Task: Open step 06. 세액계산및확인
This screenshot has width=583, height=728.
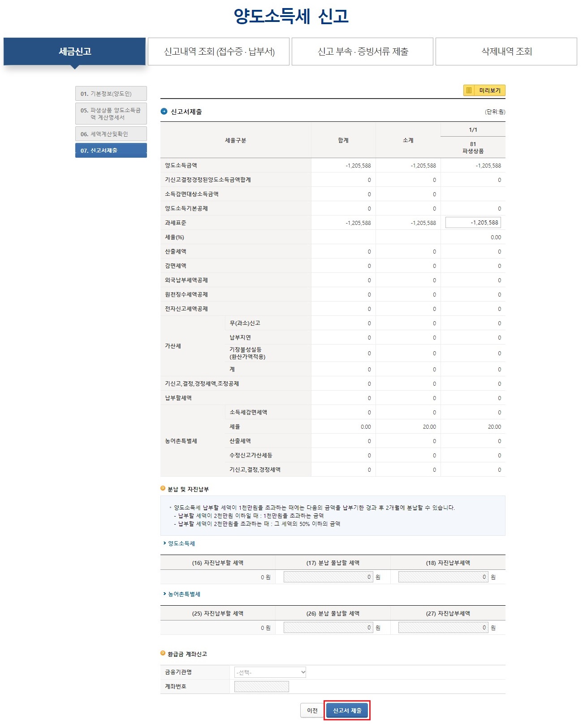Action: click(x=111, y=134)
